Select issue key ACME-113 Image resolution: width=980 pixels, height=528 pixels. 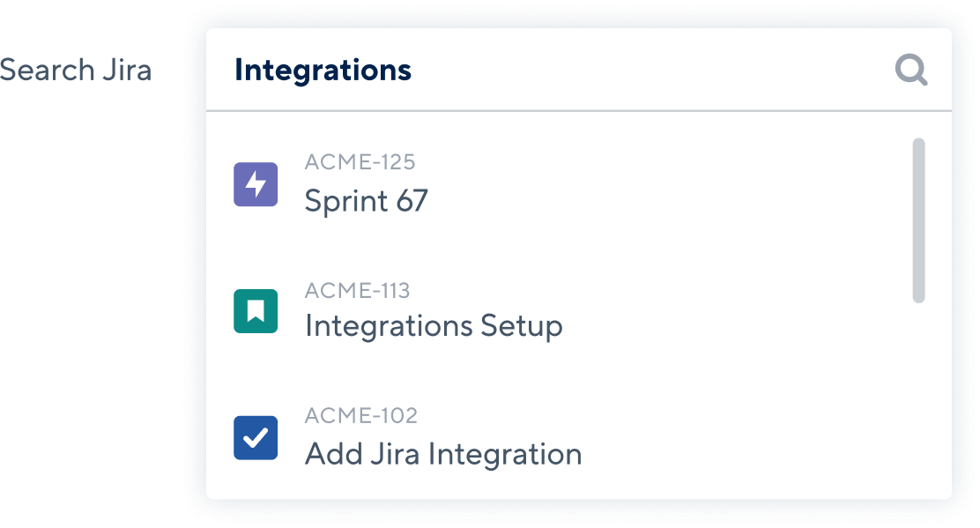pos(358,290)
